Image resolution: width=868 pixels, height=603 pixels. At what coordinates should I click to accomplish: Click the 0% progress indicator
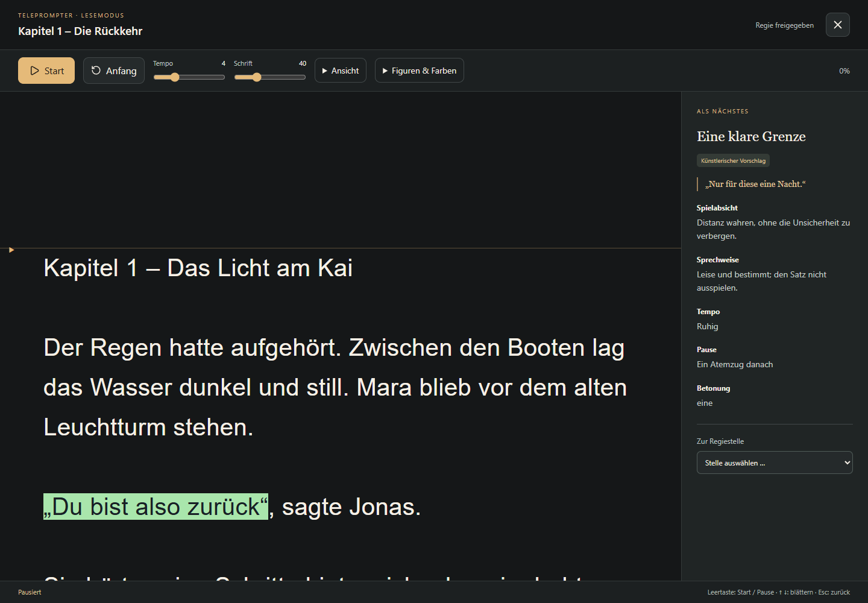coord(844,71)
